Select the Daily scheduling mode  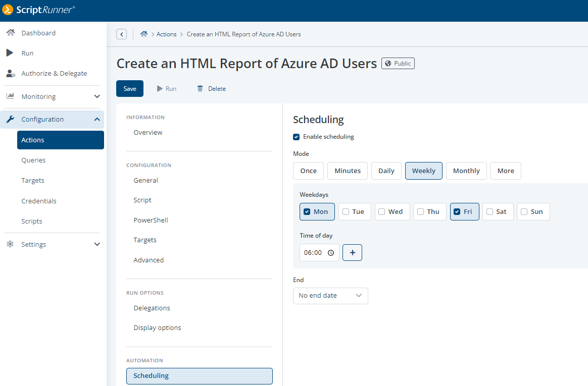point(386,171)
